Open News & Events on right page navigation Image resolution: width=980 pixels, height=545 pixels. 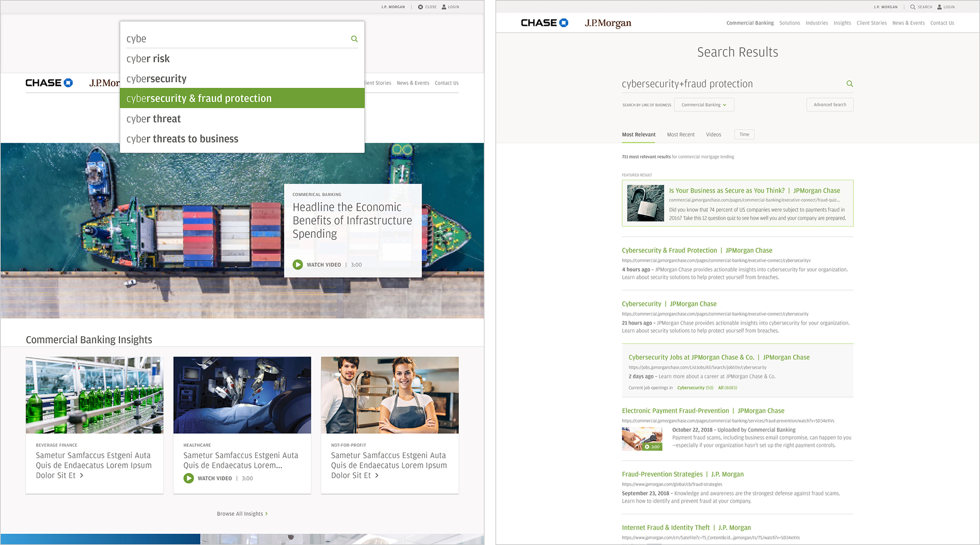click(908, 23)
